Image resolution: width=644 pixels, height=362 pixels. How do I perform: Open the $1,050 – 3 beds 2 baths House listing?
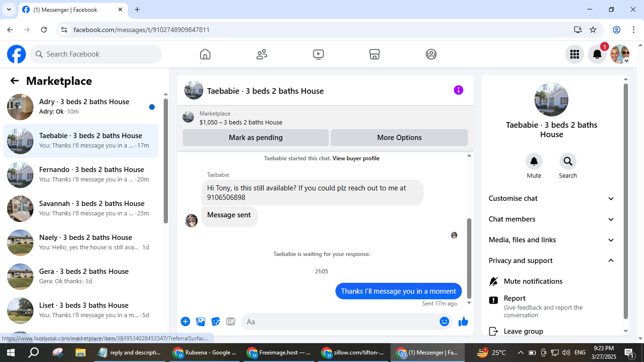tap(241, 122)
